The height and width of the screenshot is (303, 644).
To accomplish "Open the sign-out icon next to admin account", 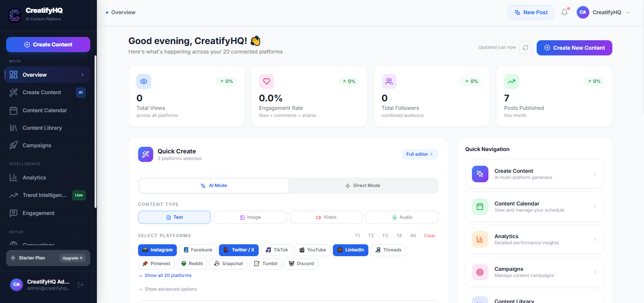I will tap(80, 285).
